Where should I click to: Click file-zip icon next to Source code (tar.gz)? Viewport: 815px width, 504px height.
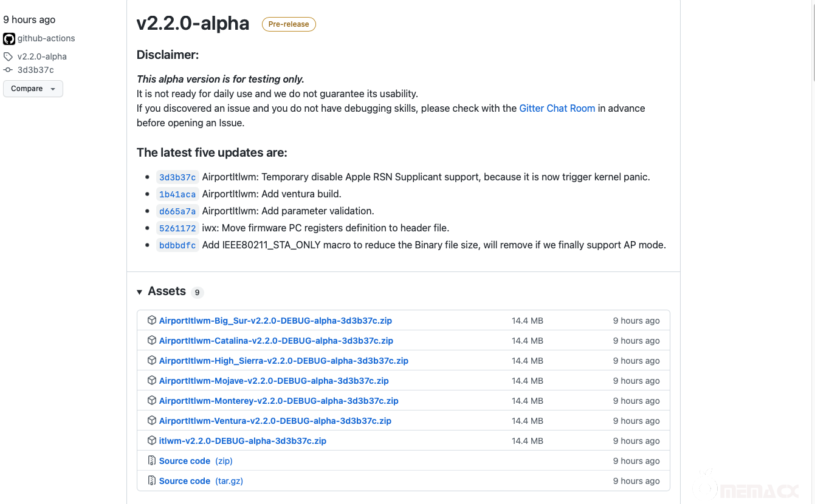tap(152, 480)
